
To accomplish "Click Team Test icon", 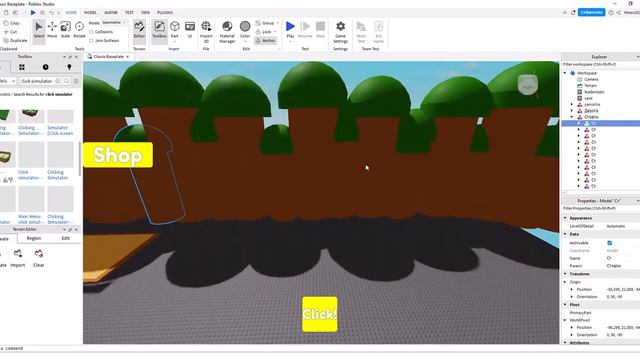I will (361, 32).
